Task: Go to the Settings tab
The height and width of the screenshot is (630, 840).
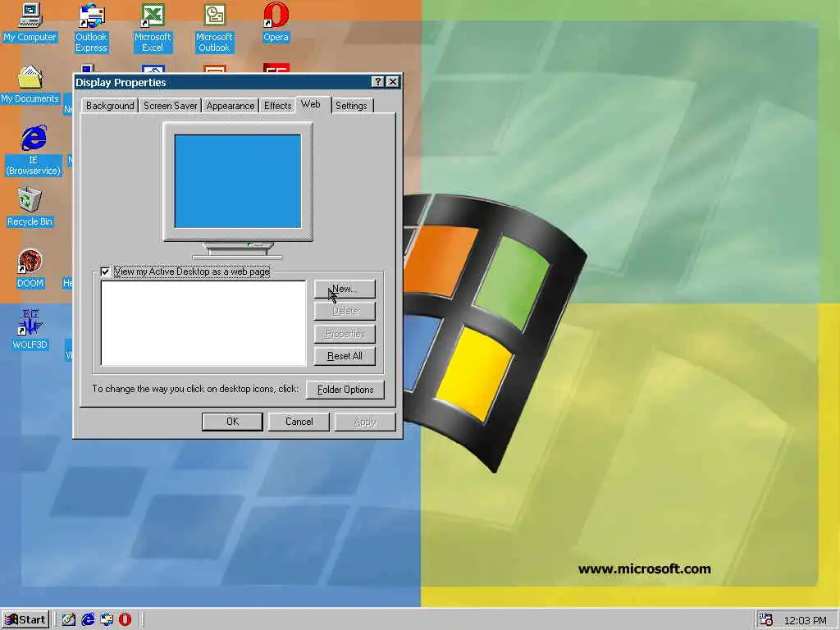Action: coord(351,106)
